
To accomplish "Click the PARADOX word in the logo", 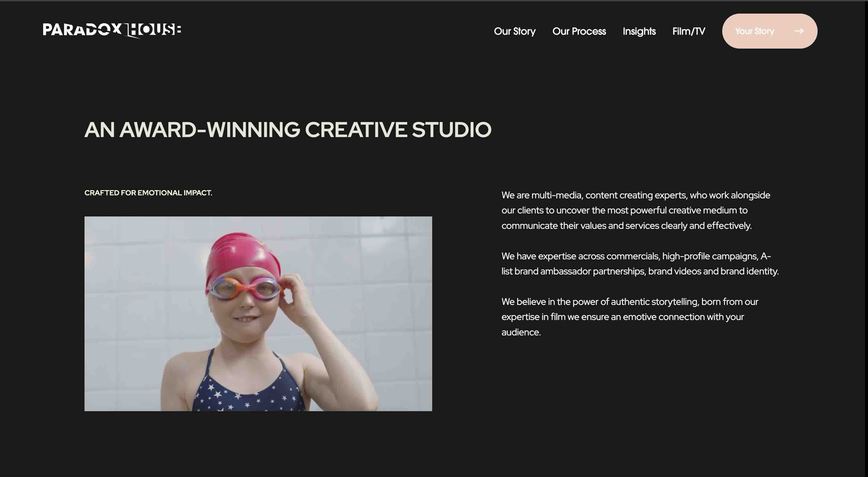I will 82,30.
